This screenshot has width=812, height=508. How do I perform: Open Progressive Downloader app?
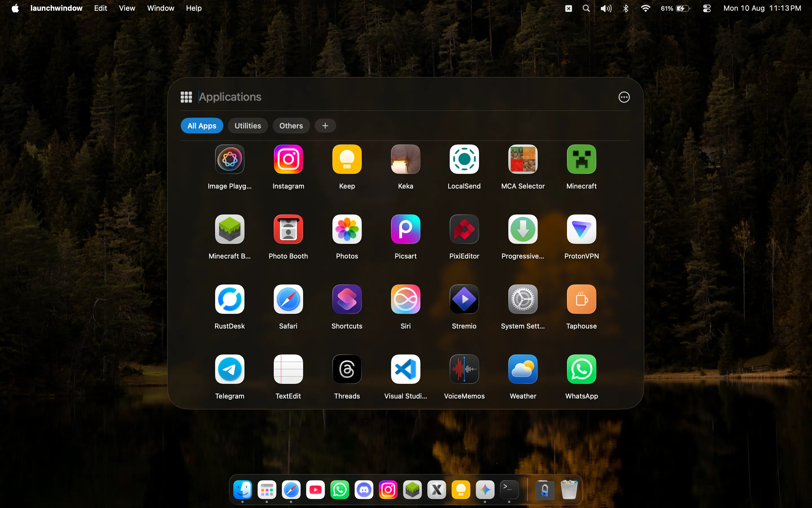click(x=523, y=229)
